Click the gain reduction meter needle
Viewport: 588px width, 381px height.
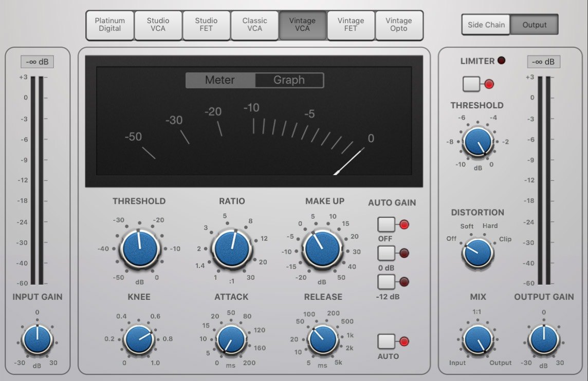tap(349, 161)
